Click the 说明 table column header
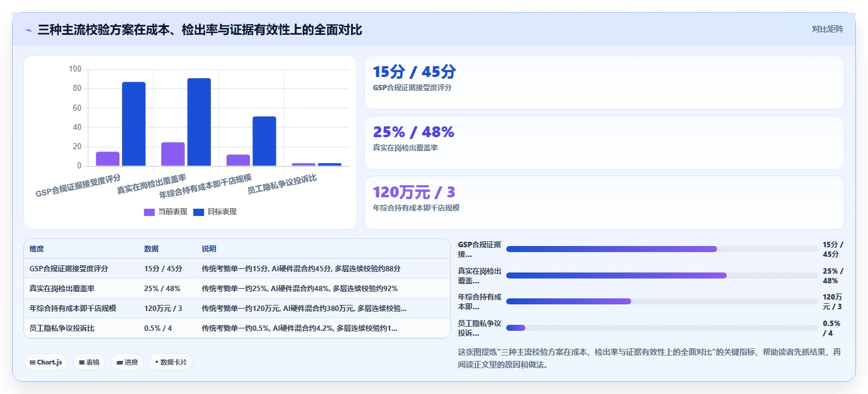The width and height of the screenshot is (868, 394). click(209, 249)
